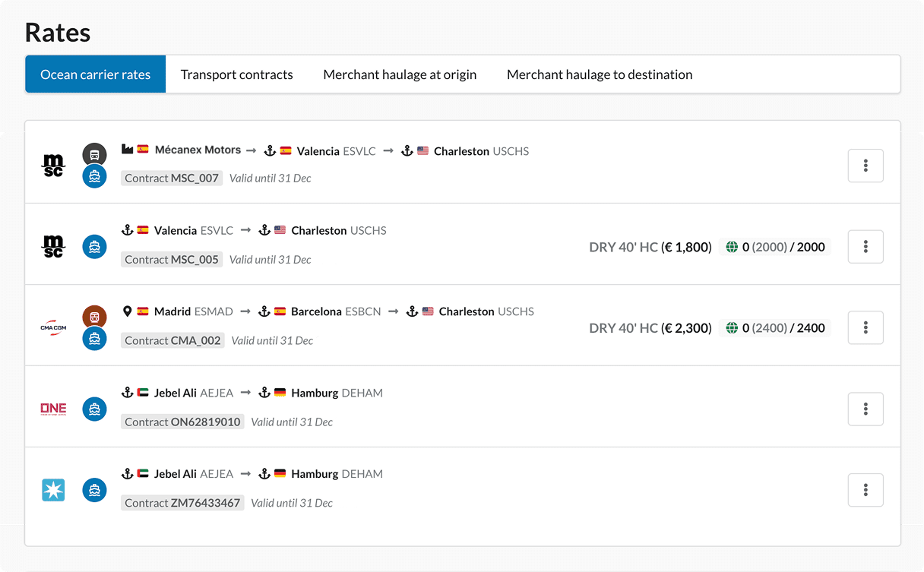The height and width of the screenshot is (572, 924).
Task: Open the kebab menu for contract ON62819010
Action: tap(865, 409)
